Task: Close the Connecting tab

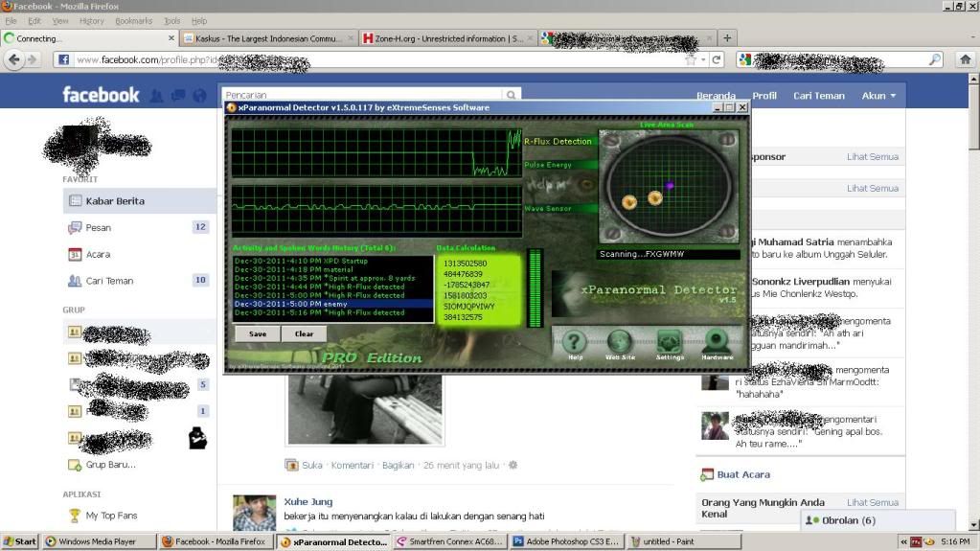Action: click(x=171, y=38)
